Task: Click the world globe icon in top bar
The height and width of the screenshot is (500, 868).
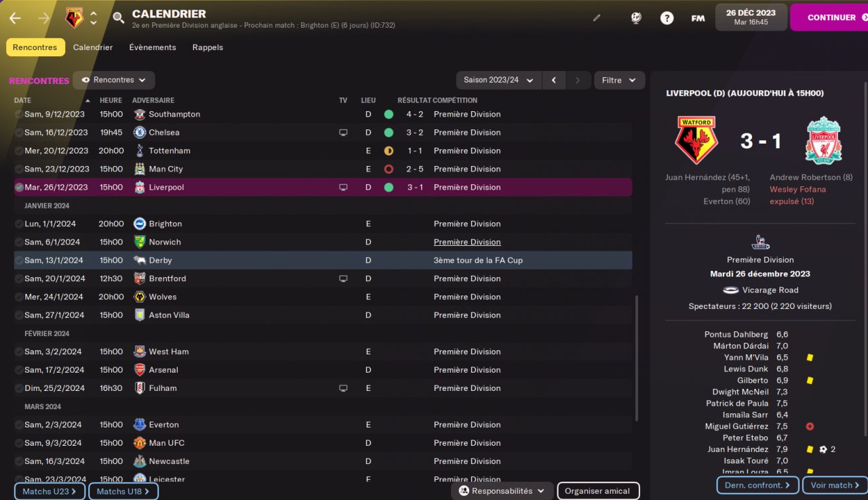Action: [x=635, y=18]
